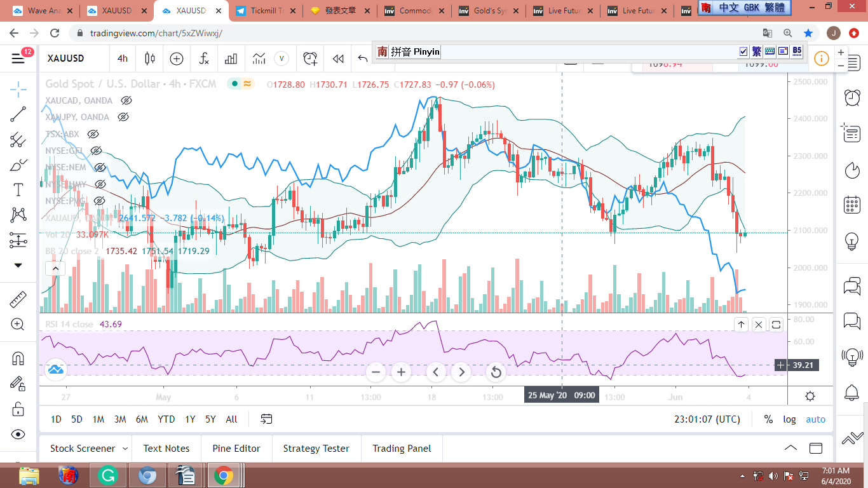868x488 pixels.
Task: Click the XAUUSD symbol search field
Action: (66, 58)
